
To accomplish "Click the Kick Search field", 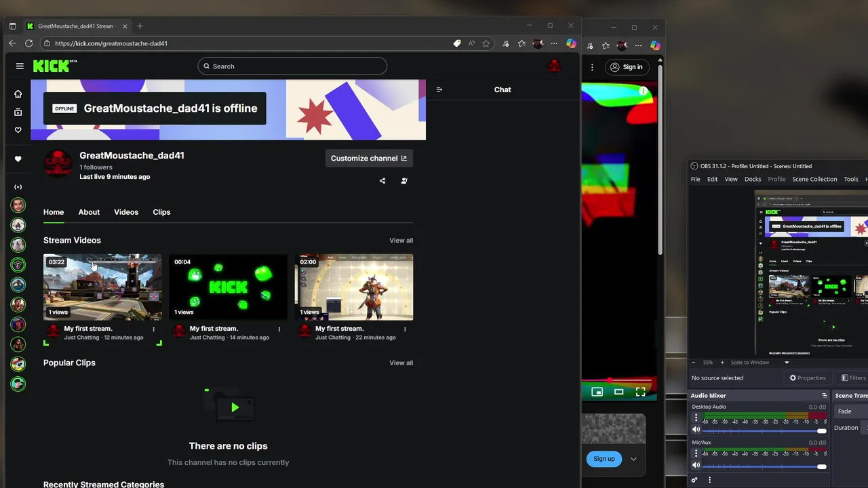I will pos(292,66).
